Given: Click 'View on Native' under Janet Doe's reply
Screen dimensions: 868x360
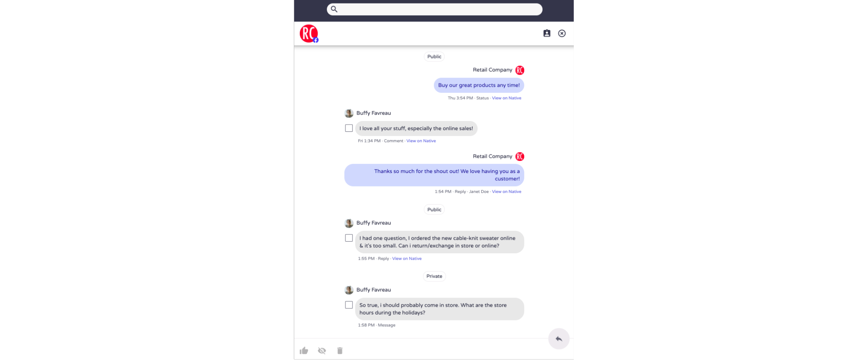Looking at the screenshot, I should 506,192.
